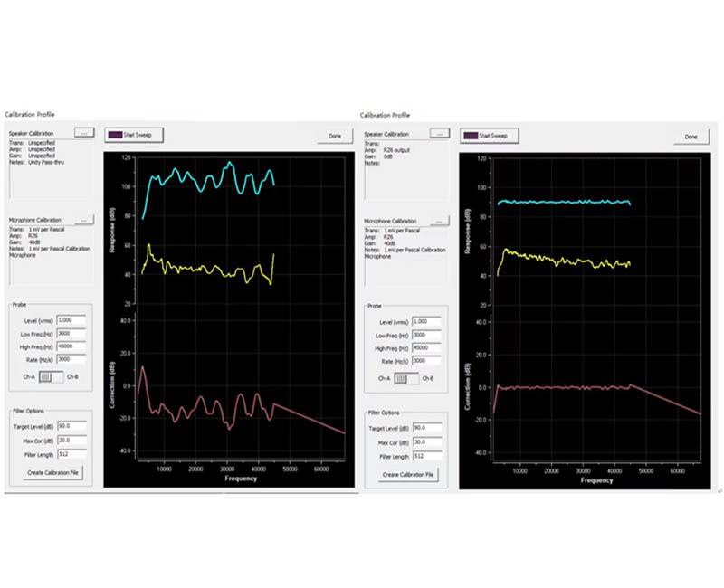Select the Low Freq (Hz) field, left window

pos(71,333)
